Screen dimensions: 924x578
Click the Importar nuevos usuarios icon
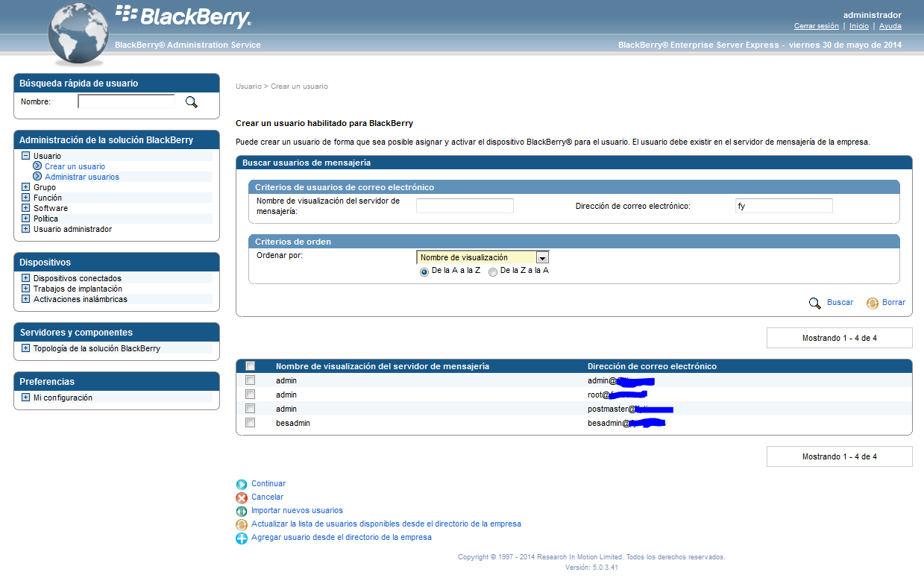click(x=242, y=511)
